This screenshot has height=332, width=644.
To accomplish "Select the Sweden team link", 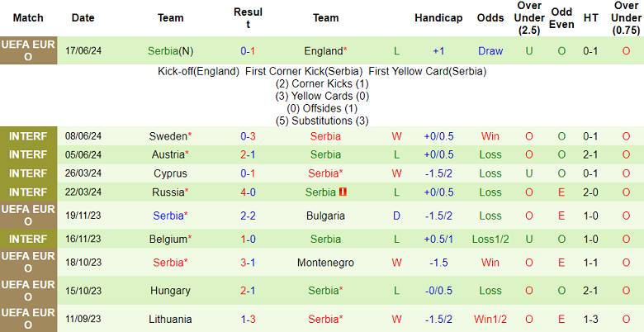I will point(168,135).
